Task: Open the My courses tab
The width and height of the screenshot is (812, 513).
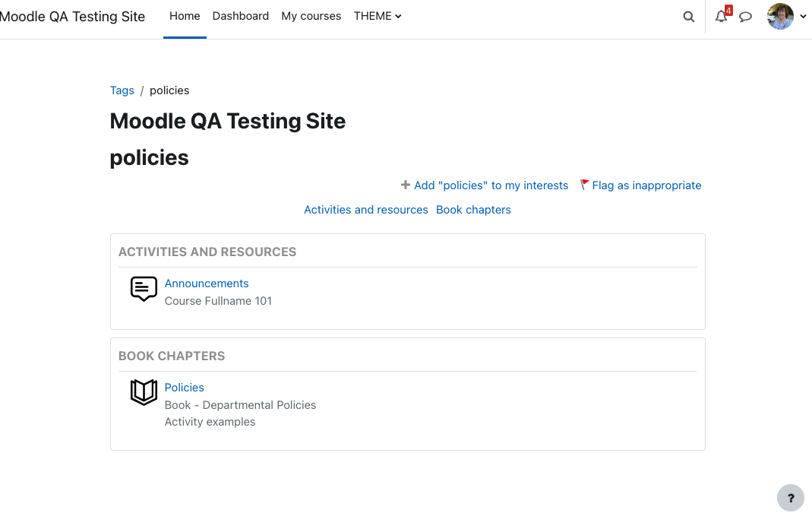Action: pyautogui.click(x=311, y=16)
